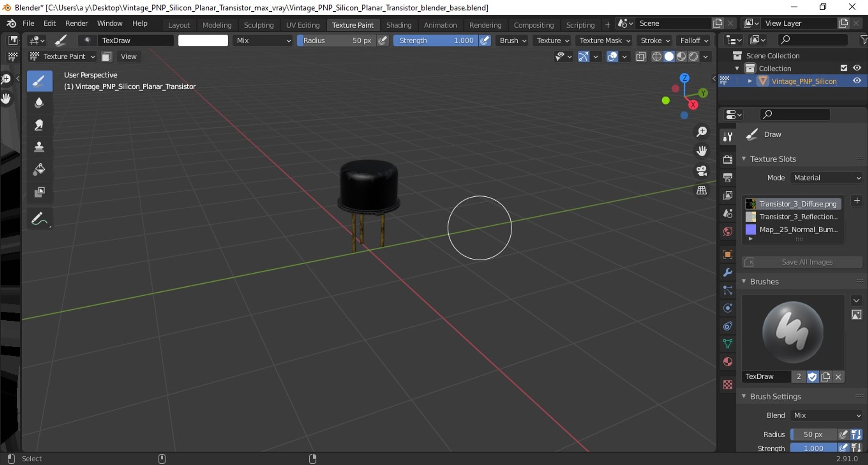The height and width of the screenshot is (465, 868).
Task: Select the Mask tool
Action: [39, 192]
